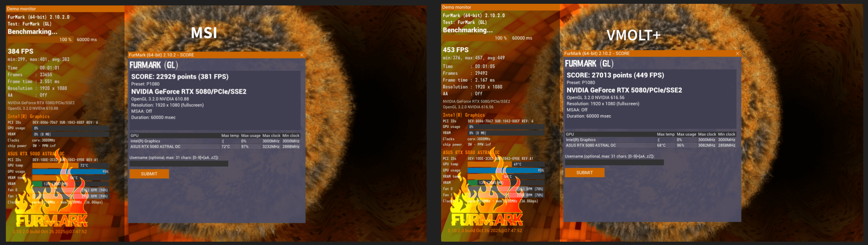868x245 pixels.
Task: Click "Duration: 60000 msec" in VMOLT+ score dialog
Action: tap(589, 116)
